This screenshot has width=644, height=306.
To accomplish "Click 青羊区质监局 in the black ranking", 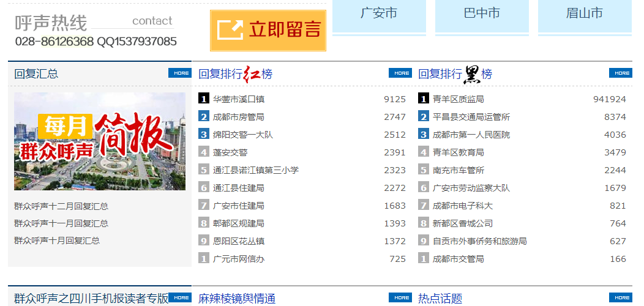I will pos(459,99).
